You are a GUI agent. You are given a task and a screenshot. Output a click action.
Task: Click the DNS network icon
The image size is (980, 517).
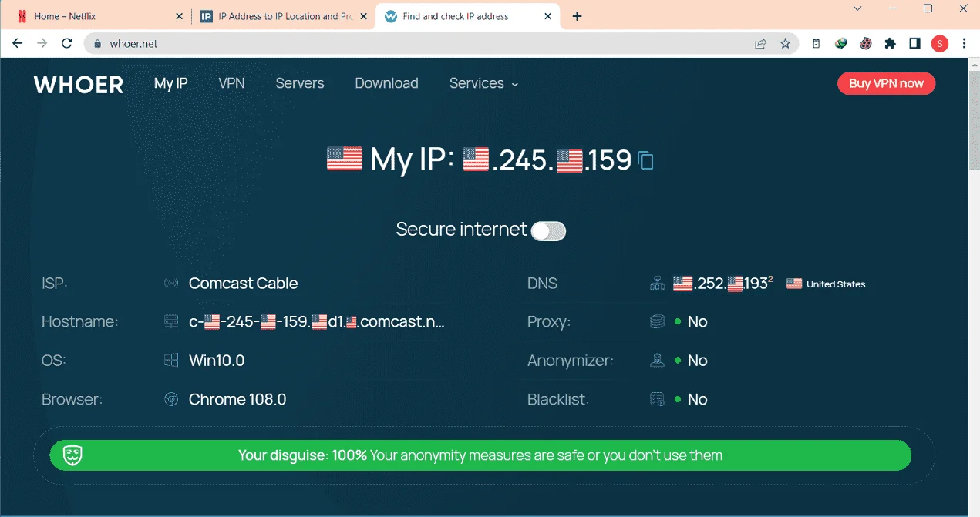click(x=657, y=284)
